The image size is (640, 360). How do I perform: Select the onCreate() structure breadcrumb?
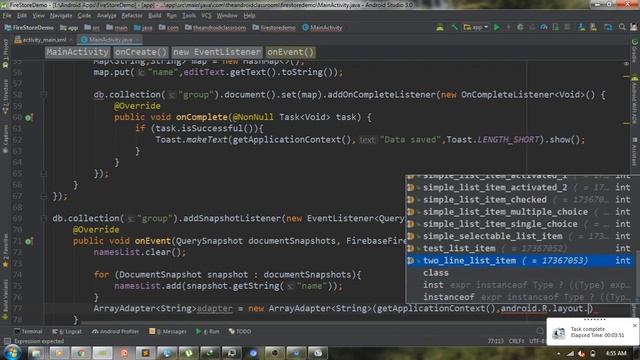click(141, 52)
